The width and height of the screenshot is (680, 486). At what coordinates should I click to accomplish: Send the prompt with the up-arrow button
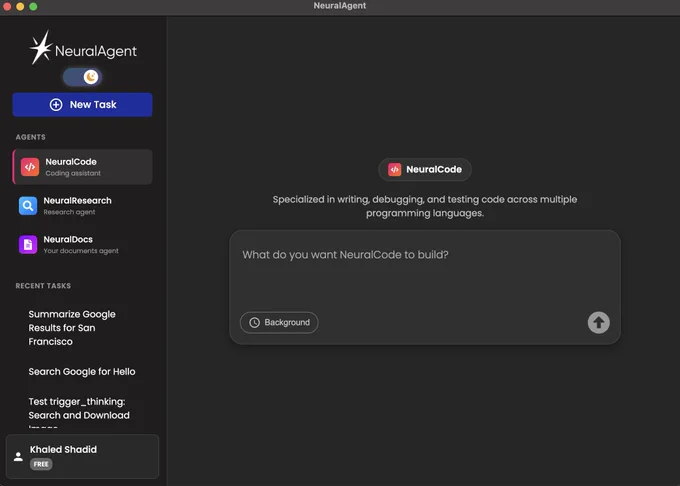coord(599,323)
